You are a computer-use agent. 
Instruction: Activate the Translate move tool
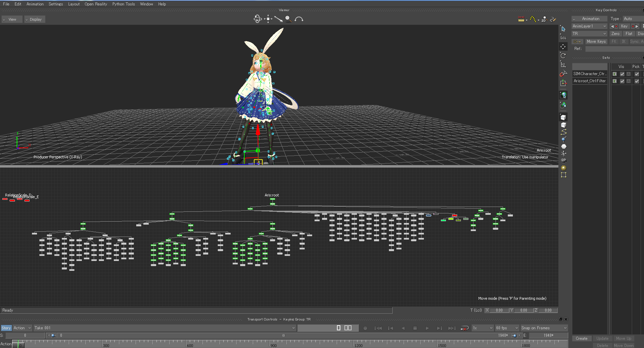coord(563,47)
